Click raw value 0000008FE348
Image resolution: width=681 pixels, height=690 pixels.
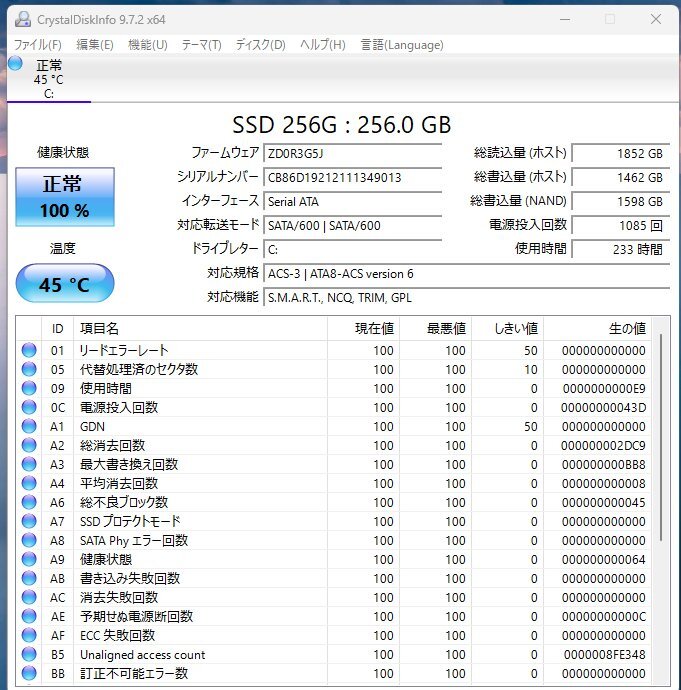pos(604,654)
